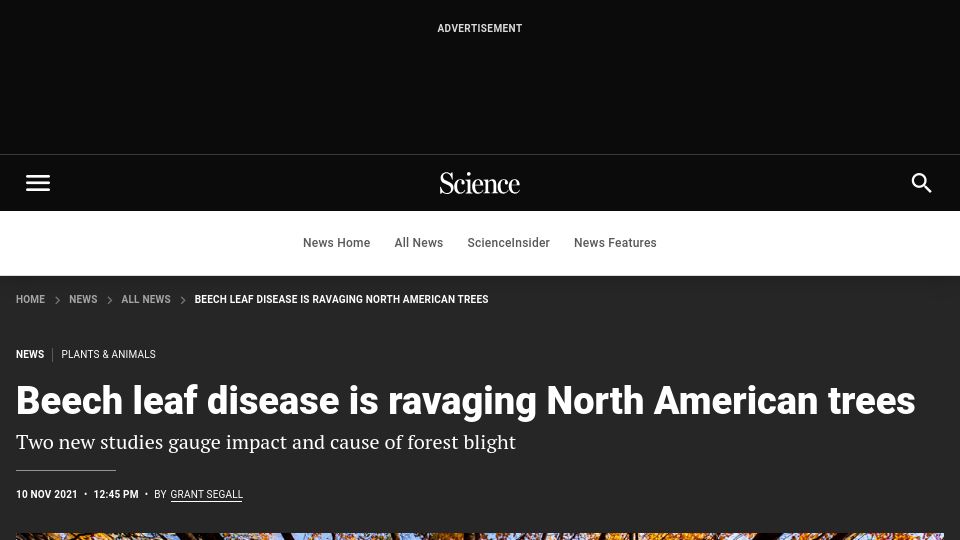960x540 pixels.
Task: Open News Features tab
Action: [615, 242]
